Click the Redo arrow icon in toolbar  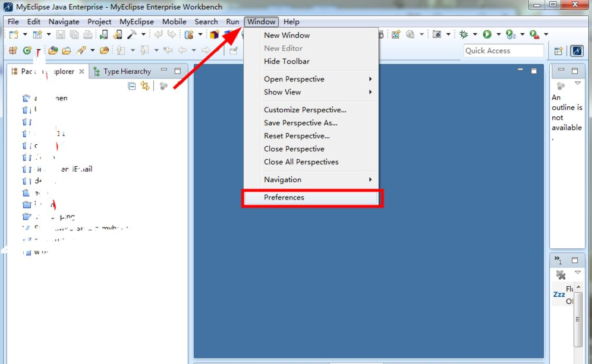172,34
